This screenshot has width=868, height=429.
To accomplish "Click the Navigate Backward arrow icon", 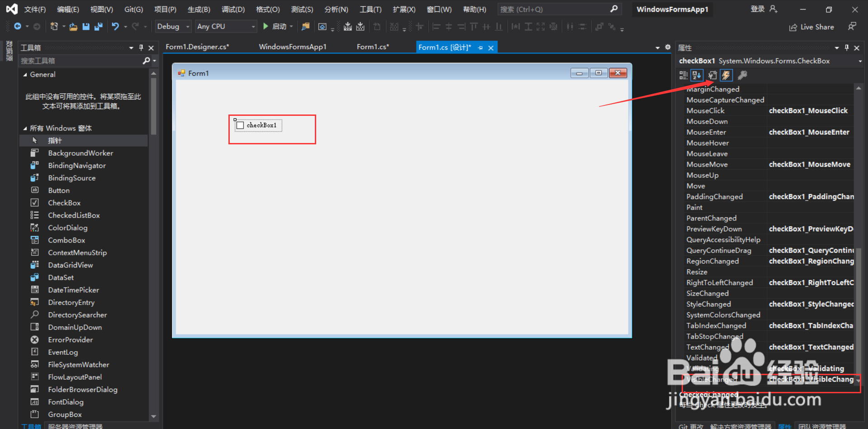I will tap(18, 27).
